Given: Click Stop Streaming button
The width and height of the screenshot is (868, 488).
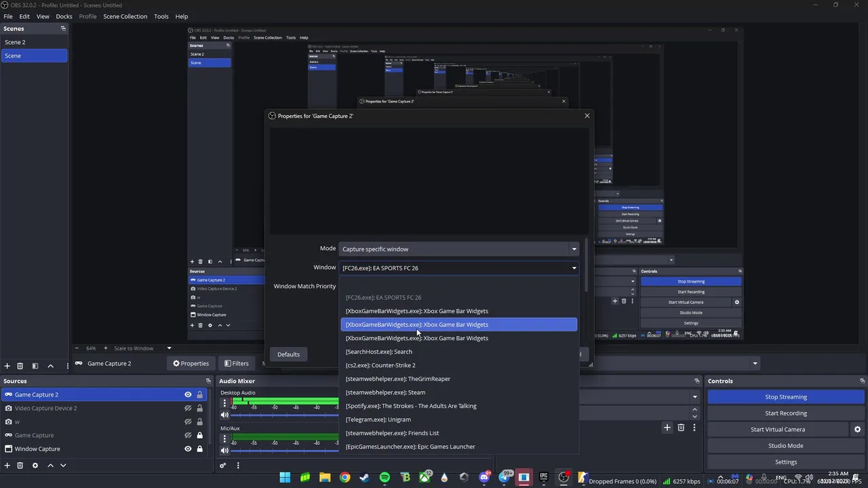Looking at the screenshot, I should tap(786, 397).
